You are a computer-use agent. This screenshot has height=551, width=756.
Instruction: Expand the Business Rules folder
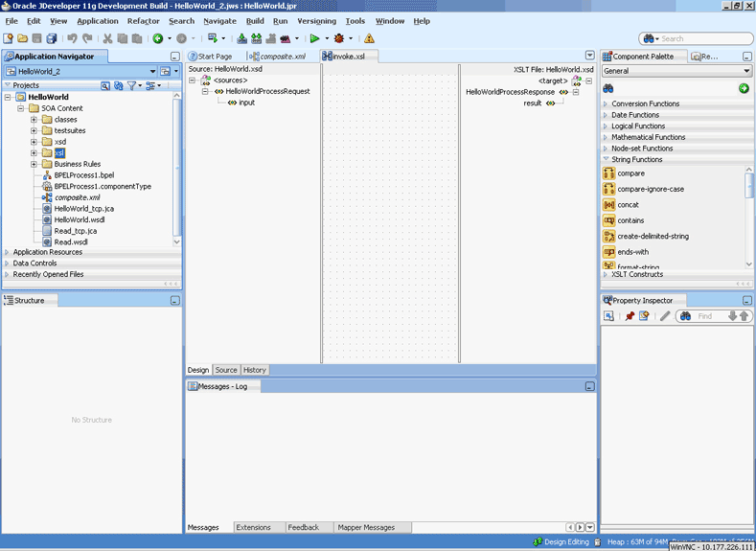(34, 164)
